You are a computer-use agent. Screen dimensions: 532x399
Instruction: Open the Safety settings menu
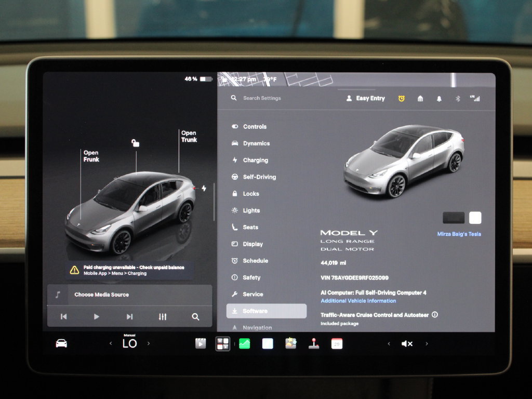pyautogui.click(x=246, y=277)
